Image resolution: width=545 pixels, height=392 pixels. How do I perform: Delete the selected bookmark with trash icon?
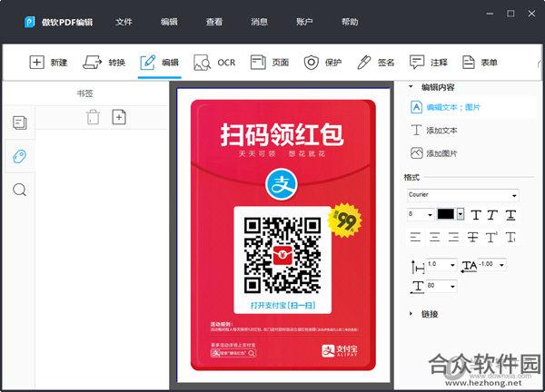tap(93, 117)
